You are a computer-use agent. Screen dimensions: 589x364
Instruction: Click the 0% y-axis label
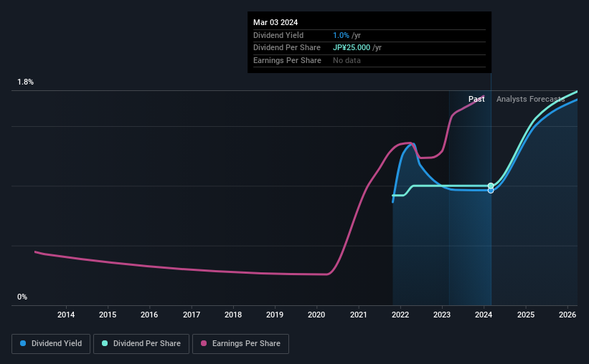click(x=22, y=297)
